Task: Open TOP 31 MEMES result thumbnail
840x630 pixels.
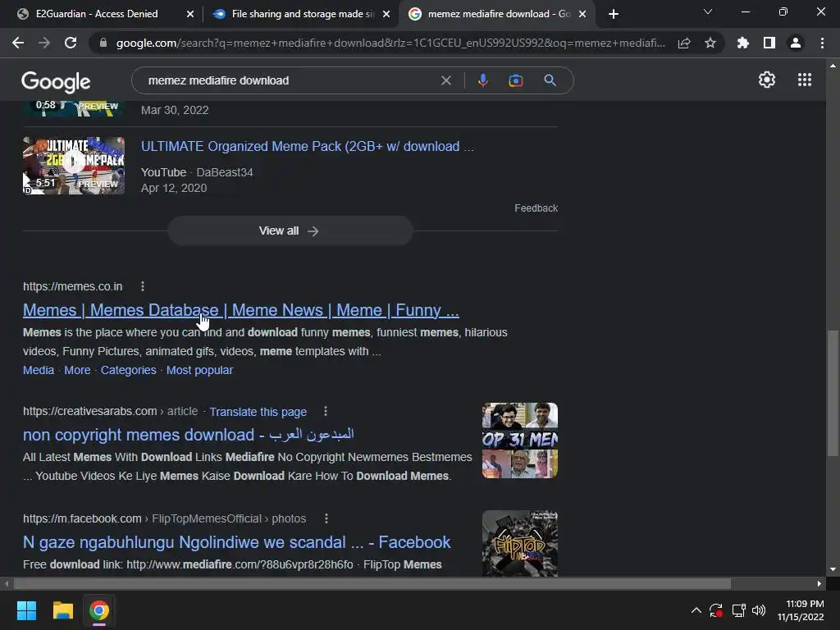Action: pyautogui.click(x=519, y=441)
